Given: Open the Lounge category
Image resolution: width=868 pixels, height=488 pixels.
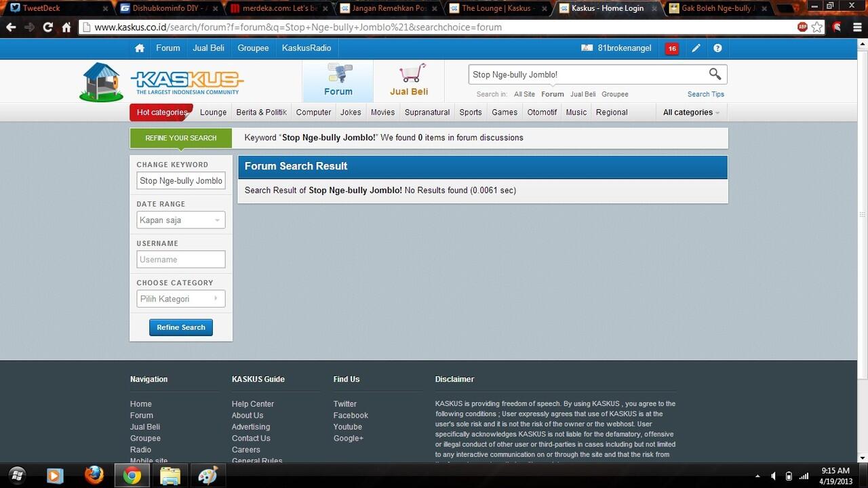Looking at the screenshot, I should 213,113.
